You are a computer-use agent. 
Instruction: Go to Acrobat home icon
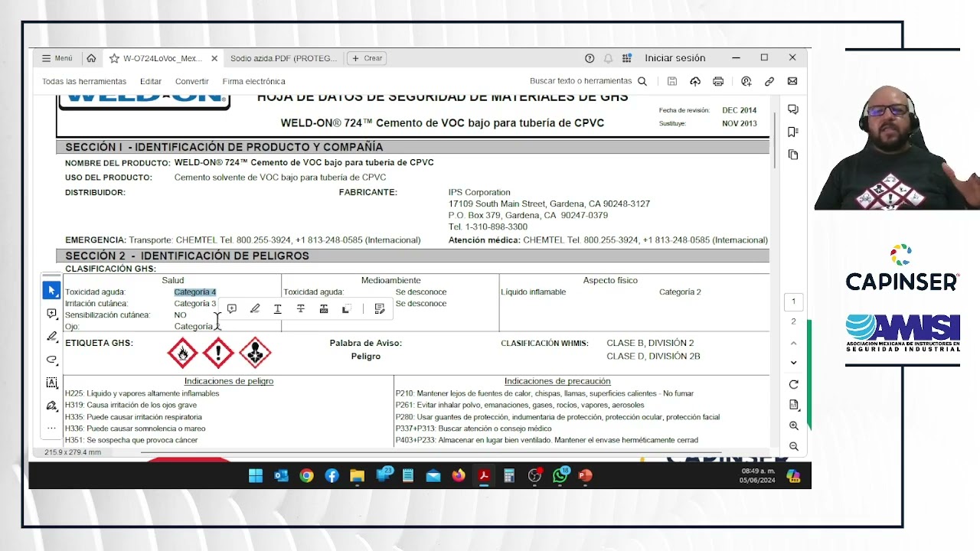tap(91, 58)
